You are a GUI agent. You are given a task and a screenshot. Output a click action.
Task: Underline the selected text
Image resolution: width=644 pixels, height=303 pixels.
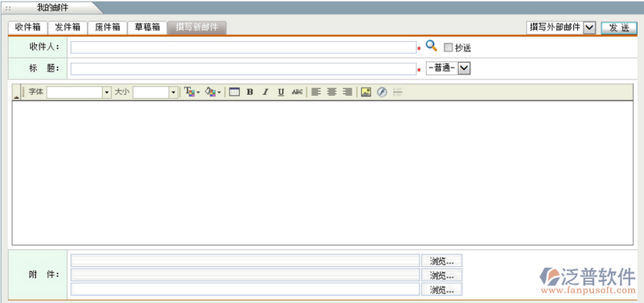(x=281, y=92)
